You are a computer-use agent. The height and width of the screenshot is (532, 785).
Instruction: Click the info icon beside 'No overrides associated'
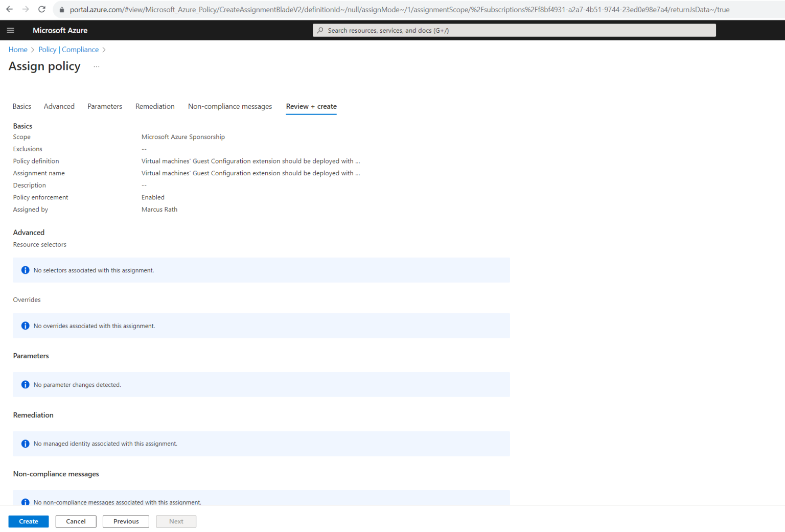(x=25, y=326)
